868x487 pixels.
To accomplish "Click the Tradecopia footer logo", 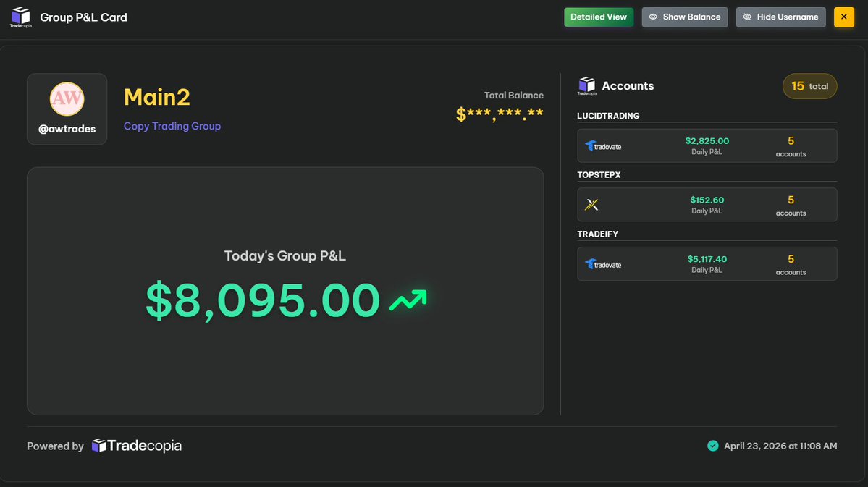I will point(137,446).
